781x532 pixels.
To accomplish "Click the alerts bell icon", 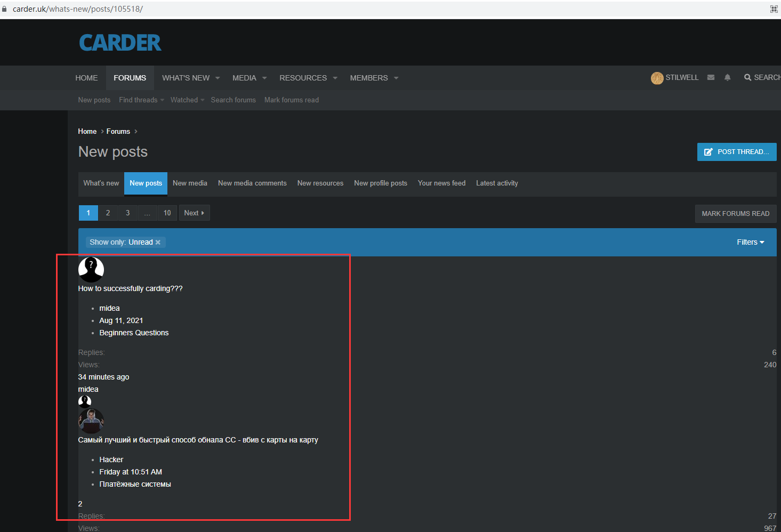I will 727,78.
